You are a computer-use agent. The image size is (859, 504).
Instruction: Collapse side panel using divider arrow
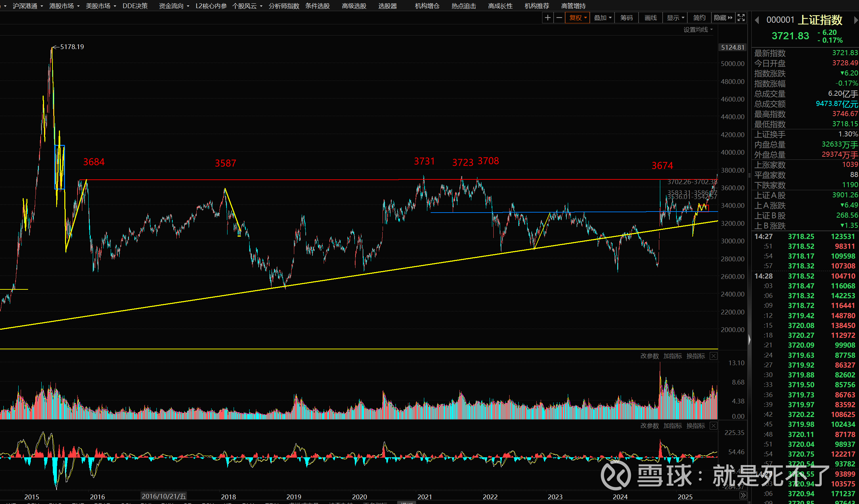(x=749, y=339)
